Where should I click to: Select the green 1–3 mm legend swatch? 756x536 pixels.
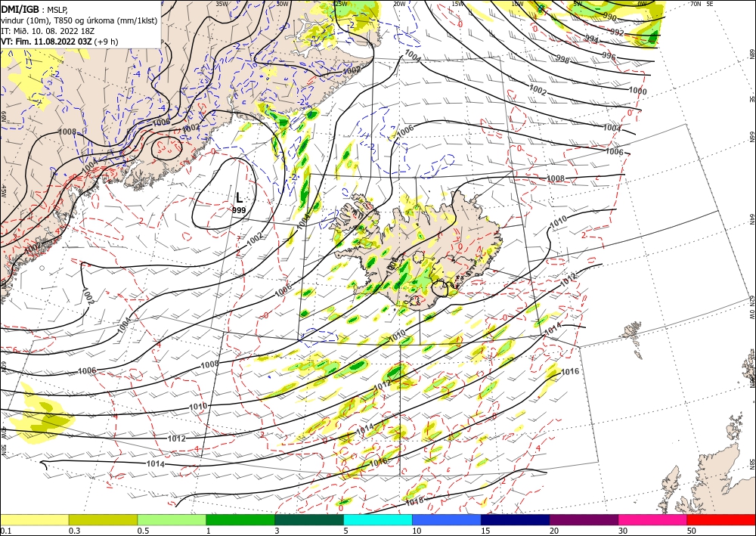pyautogui.click(x=240, y=519)
